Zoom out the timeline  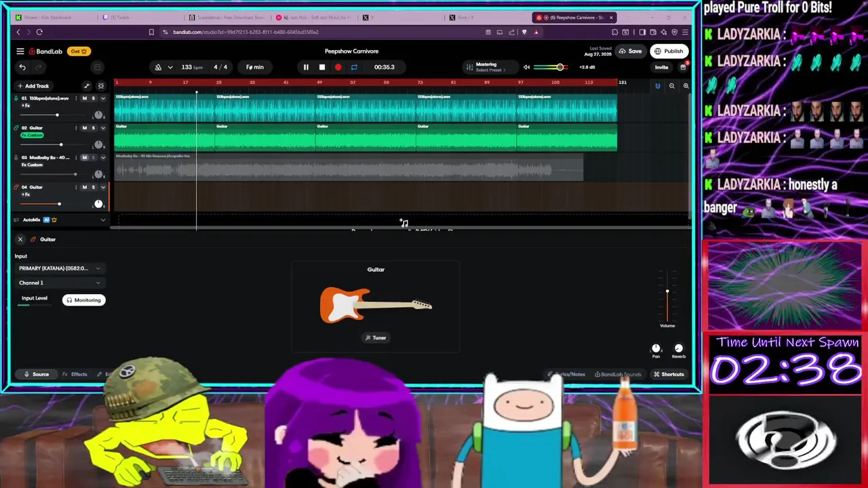672,86
